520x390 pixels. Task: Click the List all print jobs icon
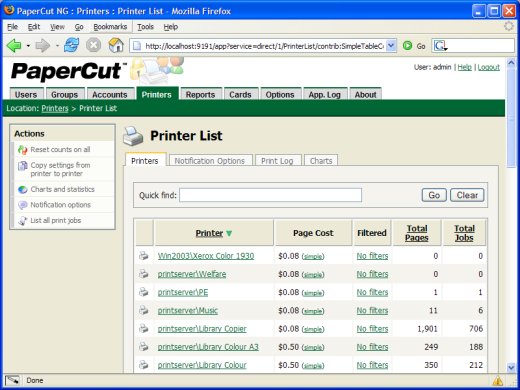coord(23,221)
